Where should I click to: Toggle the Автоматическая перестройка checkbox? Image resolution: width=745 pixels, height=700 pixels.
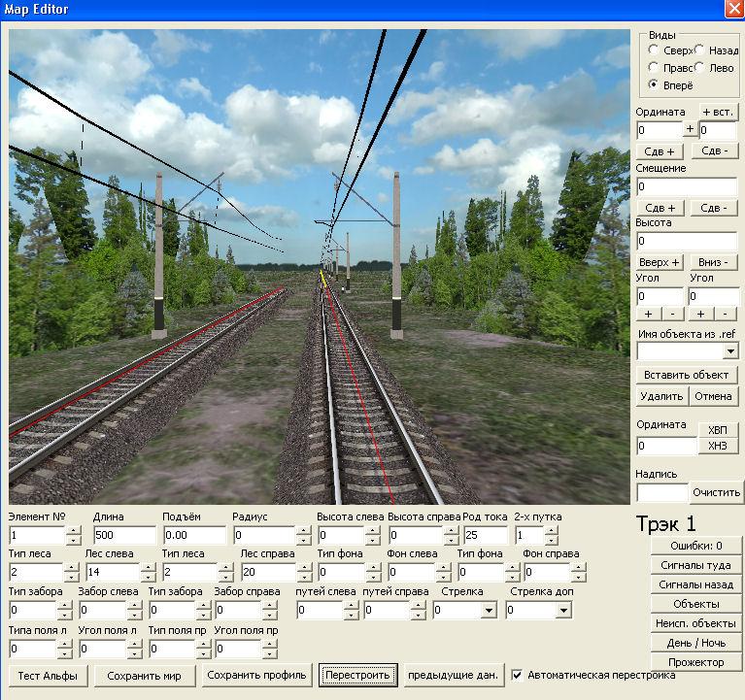point(518,675)
